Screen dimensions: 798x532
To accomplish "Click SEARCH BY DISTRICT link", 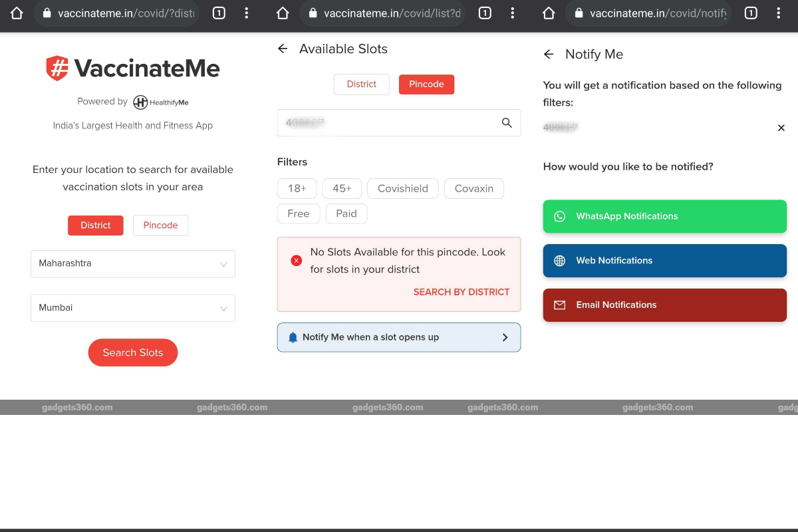I will 462,292.
